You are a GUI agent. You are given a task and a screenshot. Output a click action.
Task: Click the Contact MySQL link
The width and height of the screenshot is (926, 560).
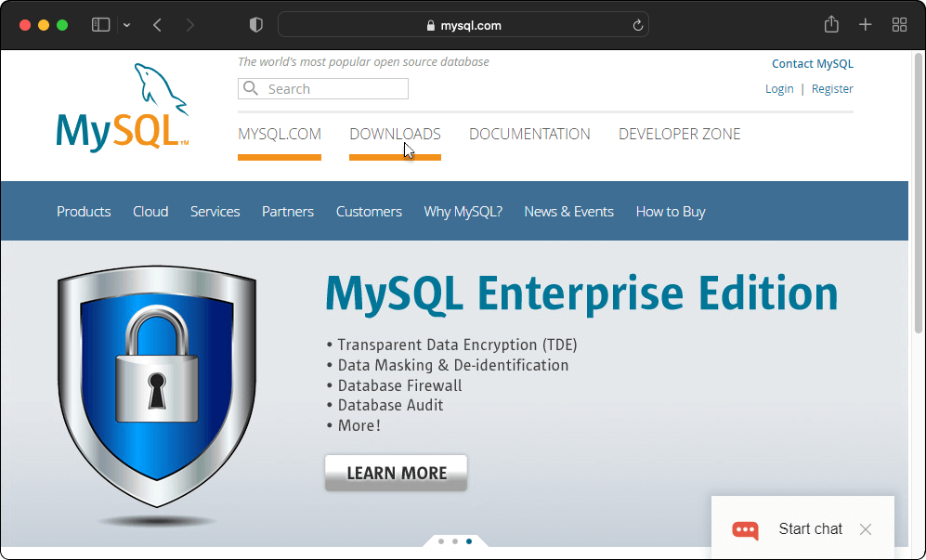812,63
